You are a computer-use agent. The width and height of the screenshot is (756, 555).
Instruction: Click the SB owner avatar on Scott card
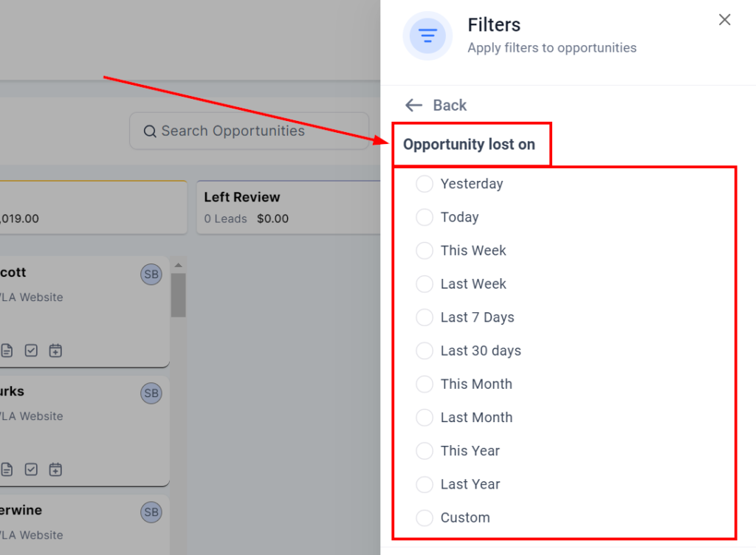(151, 275)
